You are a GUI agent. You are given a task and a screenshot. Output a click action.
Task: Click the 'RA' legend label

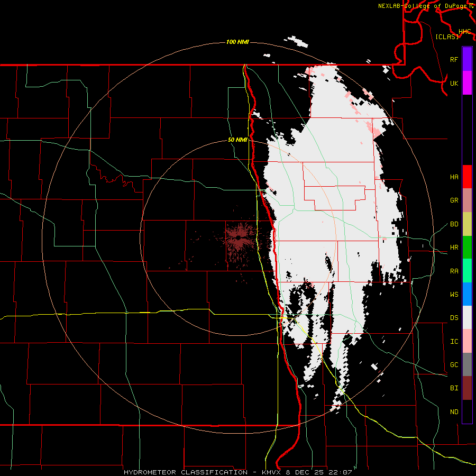(x=454, y=271)
